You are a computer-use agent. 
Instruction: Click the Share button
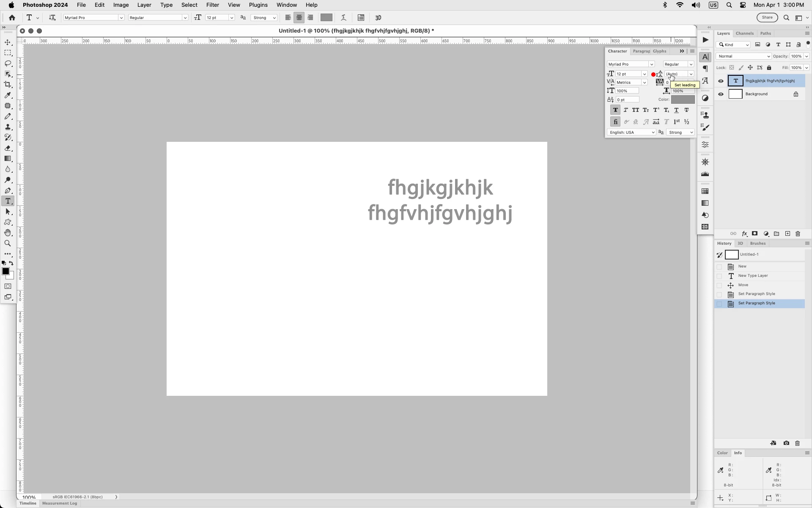point(767,17)
